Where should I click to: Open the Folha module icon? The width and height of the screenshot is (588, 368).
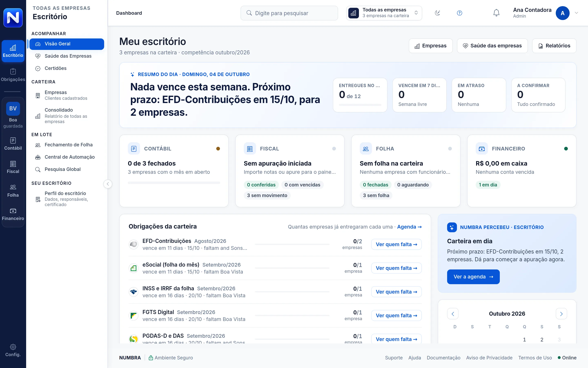[13, 191]
